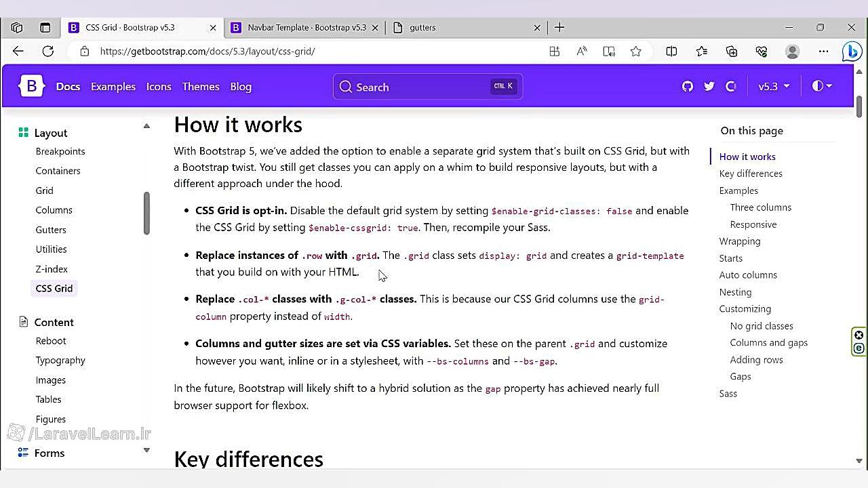Image resolution: width=868 pixels, height=488 pixels.
Task: Jump to Auto columns section
Action: (748, 275)
